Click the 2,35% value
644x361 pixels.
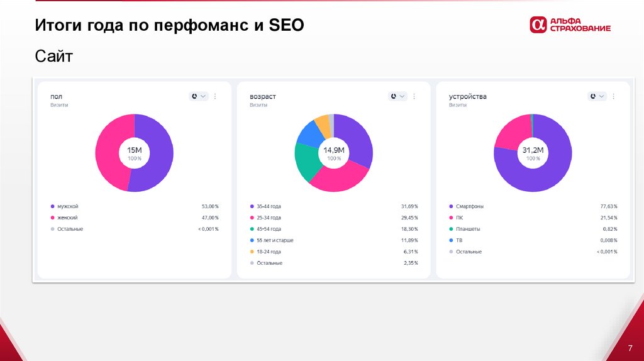[411, 263]
